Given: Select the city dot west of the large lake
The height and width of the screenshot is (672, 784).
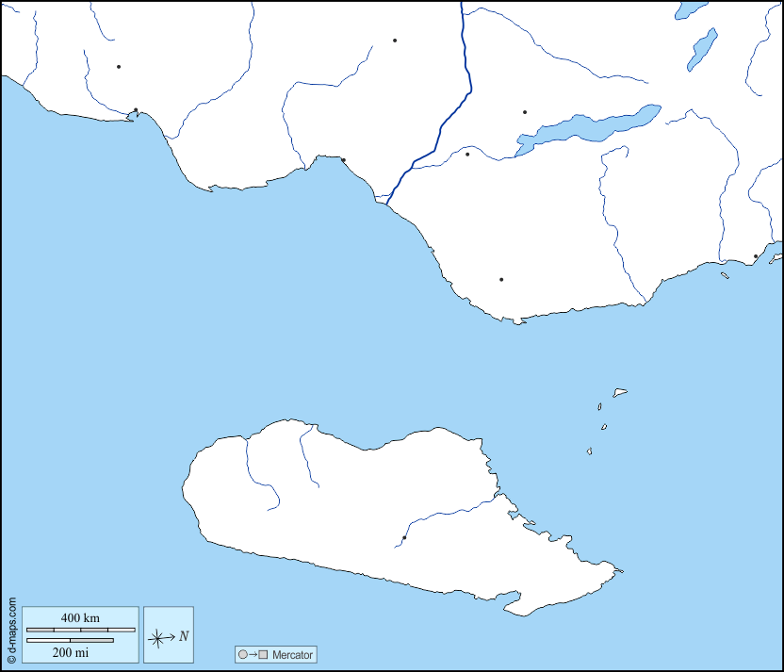Looking at the screenshot, I should pyautogui.click(x=467, y=155).
